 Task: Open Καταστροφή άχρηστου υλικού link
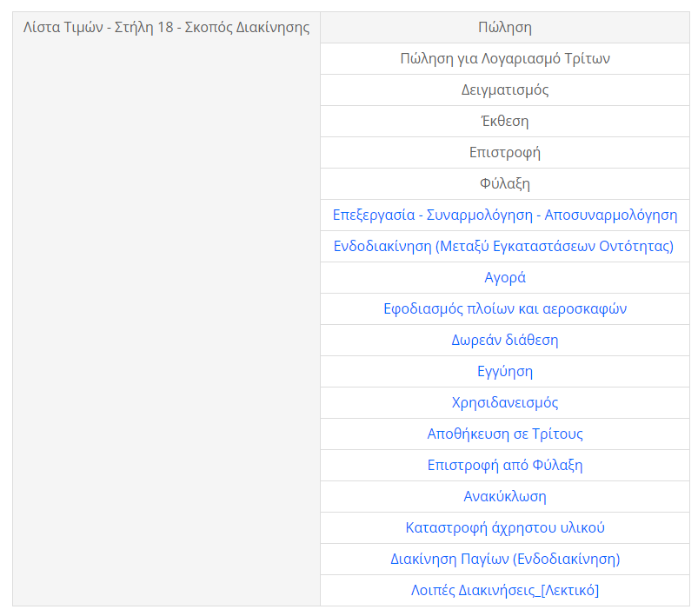pos(505,527)
